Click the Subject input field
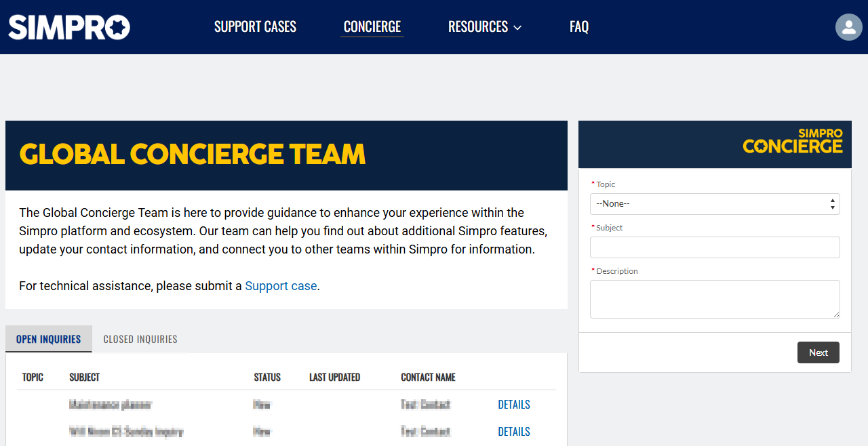 pos(715,247)
